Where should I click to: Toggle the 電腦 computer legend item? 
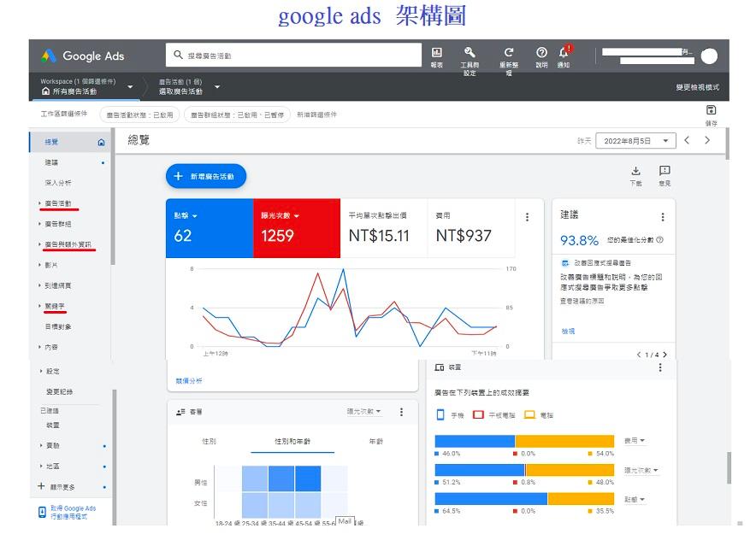(x=539, y=415)
